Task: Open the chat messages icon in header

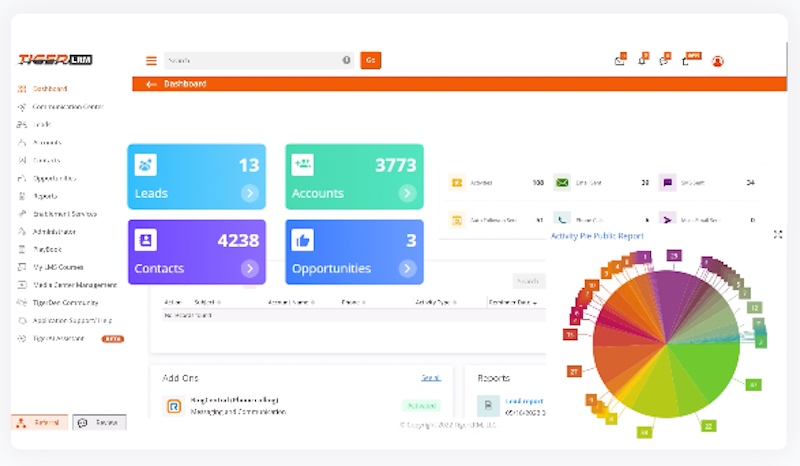Action: click(x=664, y=61)
